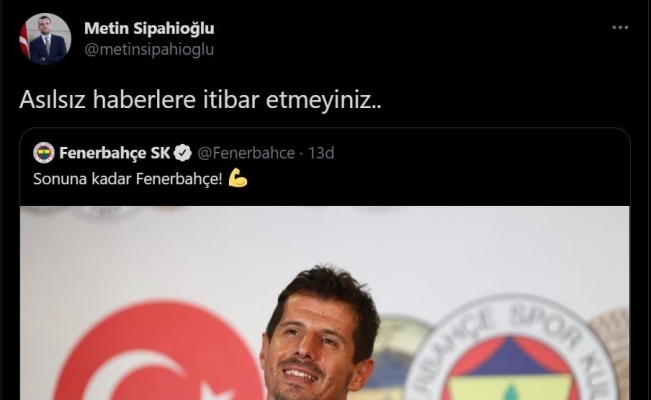The width and height of the screenshot is (651, 400).
Task: Go to the @Fenerbahce handle
Action: coord(246,153)
